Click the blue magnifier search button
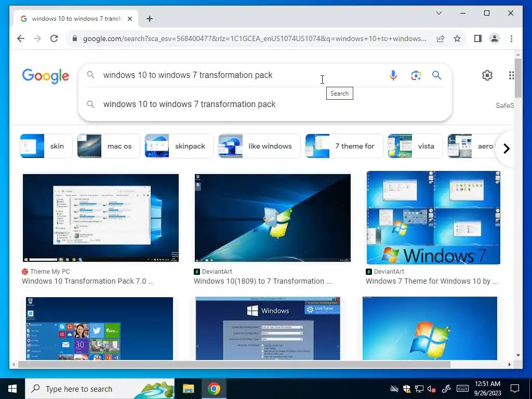The height and width of the screenshot is (399, 532). (x=436, y=75)
